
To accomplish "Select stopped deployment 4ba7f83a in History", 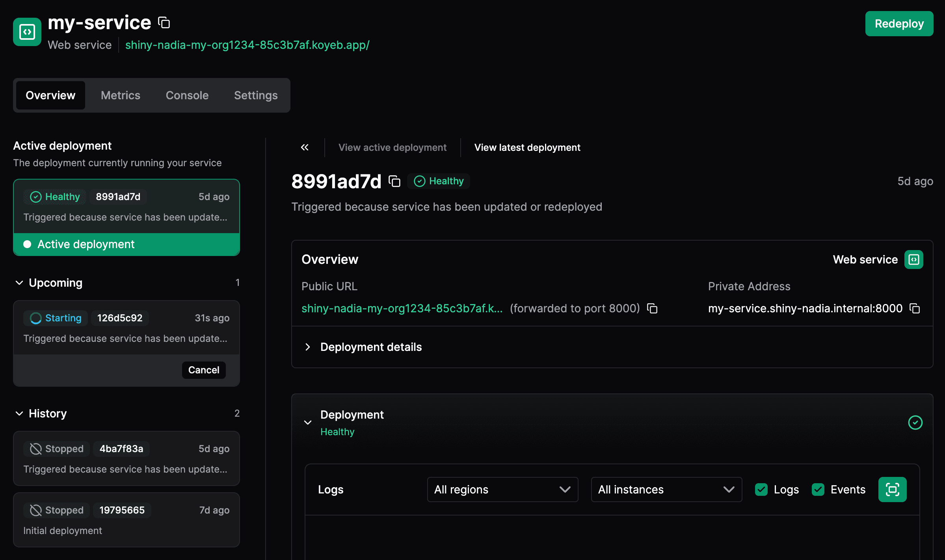I will (x=126, y=458).
